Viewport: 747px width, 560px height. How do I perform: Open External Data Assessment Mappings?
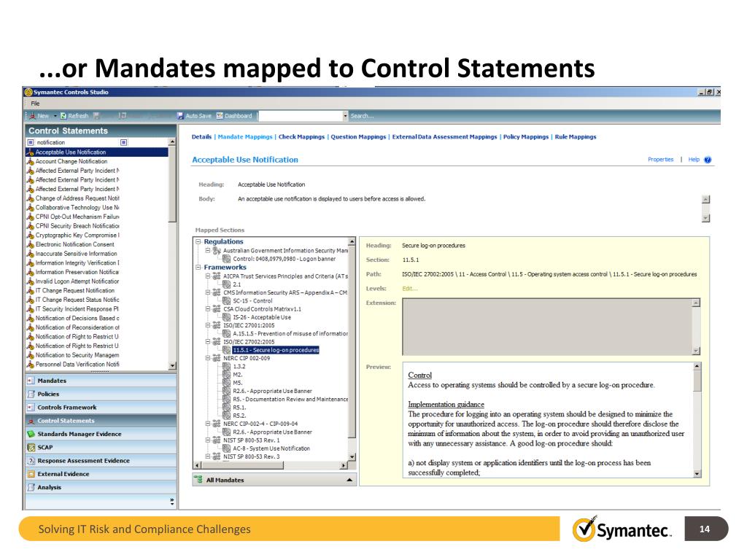point(444,136)
